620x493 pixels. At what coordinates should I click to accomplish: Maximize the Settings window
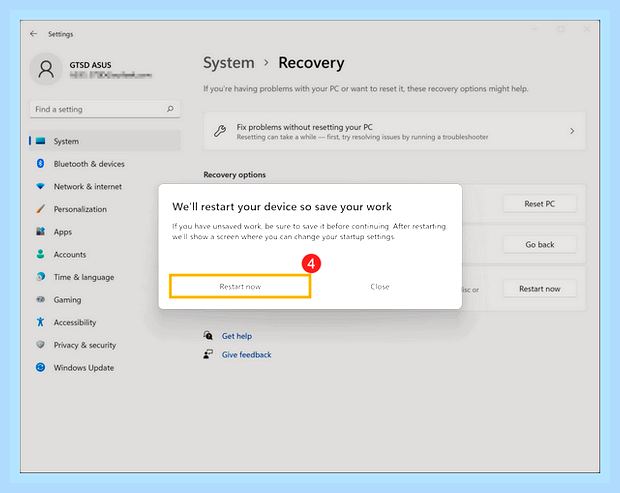[x=561, y=29]
